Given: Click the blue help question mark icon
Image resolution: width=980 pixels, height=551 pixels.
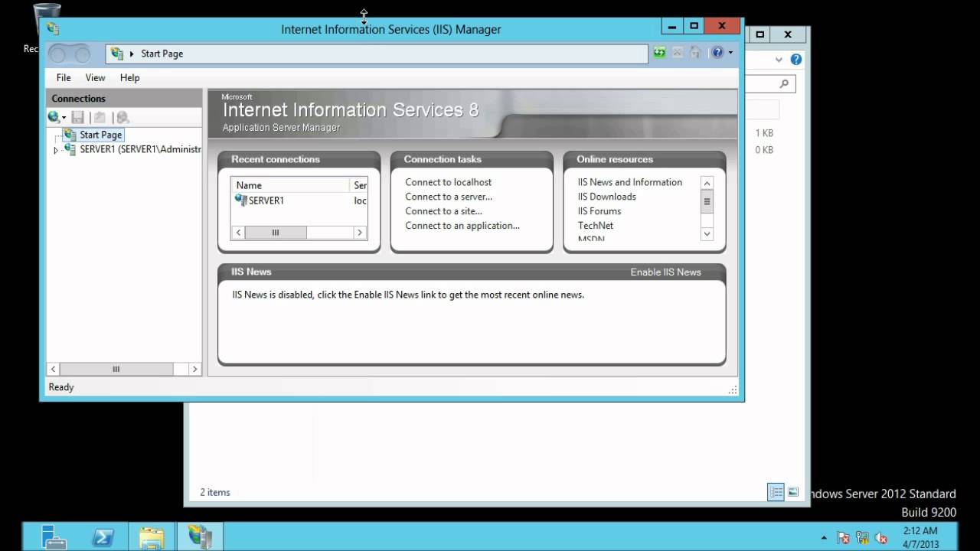Looking at the screenshot, I should 717,53.
